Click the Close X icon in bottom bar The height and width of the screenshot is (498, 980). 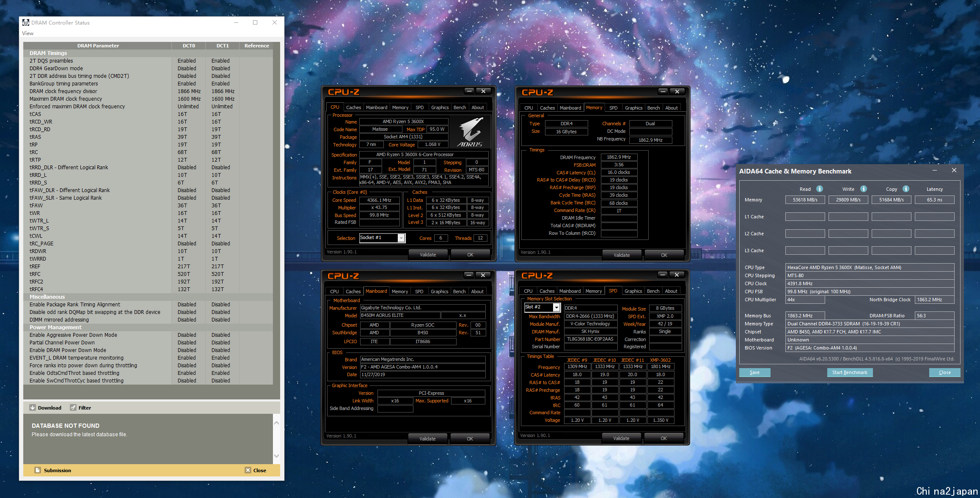248,470
